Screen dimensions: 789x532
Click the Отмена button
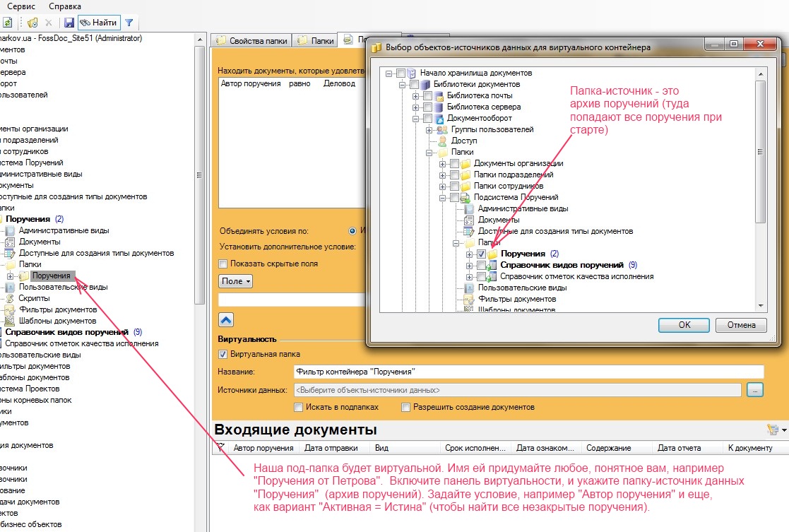740,325
